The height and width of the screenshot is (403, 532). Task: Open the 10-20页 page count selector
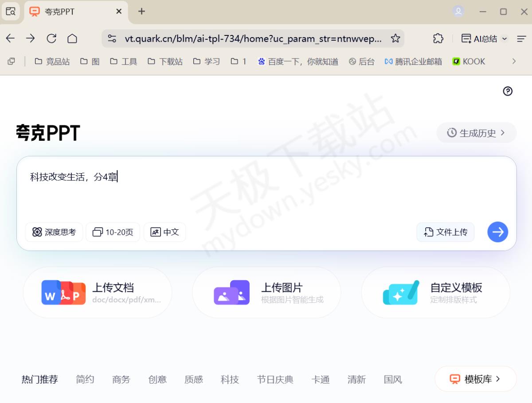click(113, 232)
